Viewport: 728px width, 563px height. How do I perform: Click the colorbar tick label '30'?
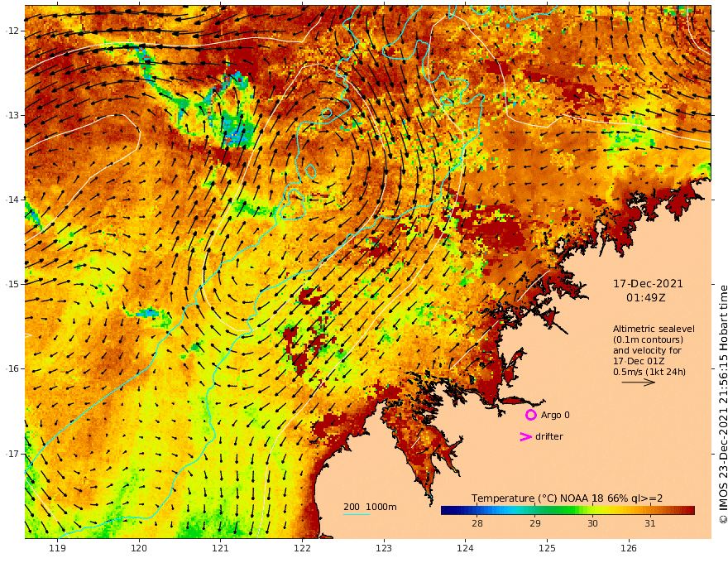click(592, 523)
